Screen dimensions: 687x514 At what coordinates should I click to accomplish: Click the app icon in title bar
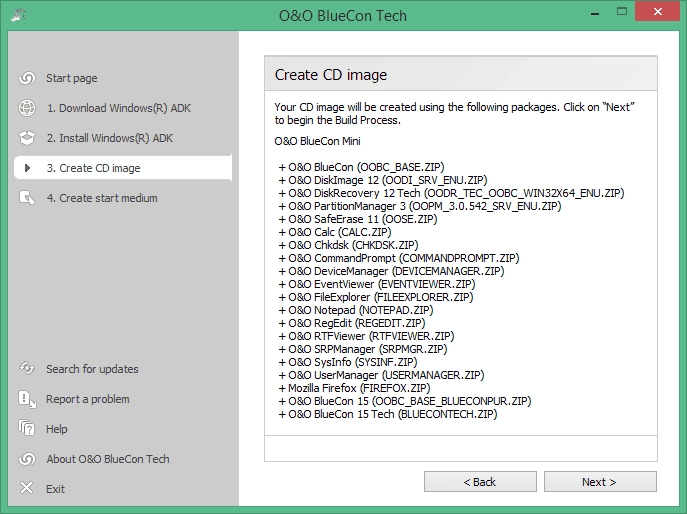[18, 15]
